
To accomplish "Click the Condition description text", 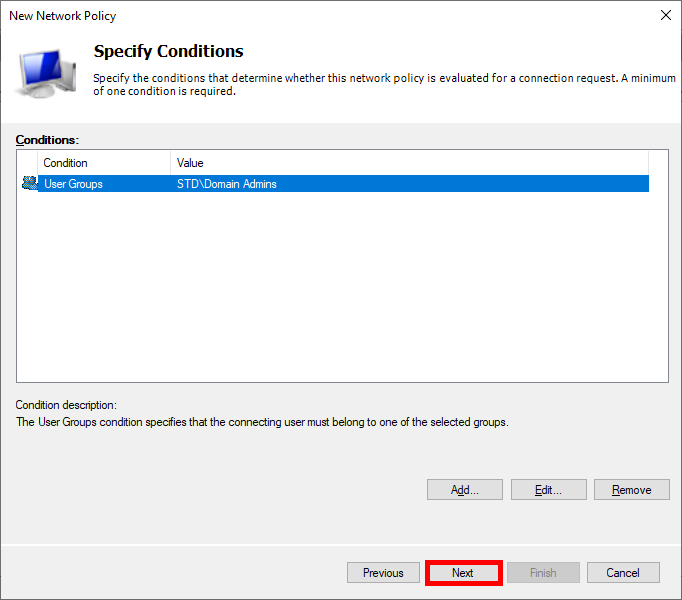I will [x=262, y=422].
